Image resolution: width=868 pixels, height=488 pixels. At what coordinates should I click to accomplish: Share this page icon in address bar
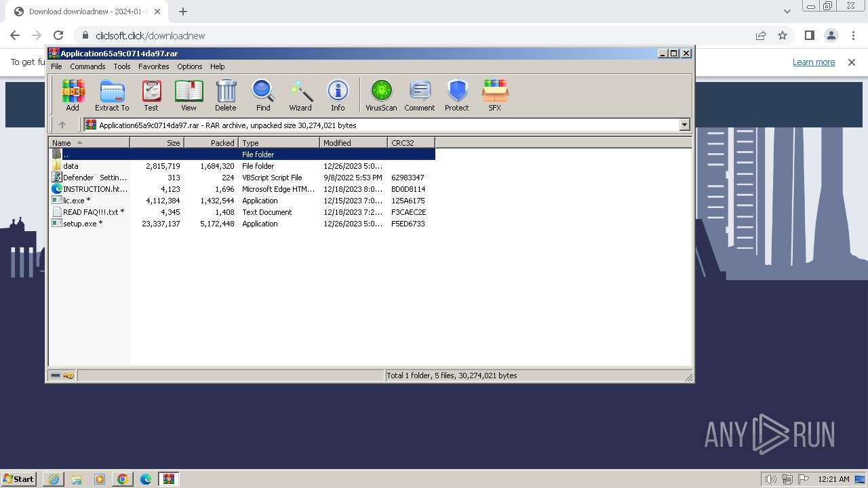(x=761, y=35)
